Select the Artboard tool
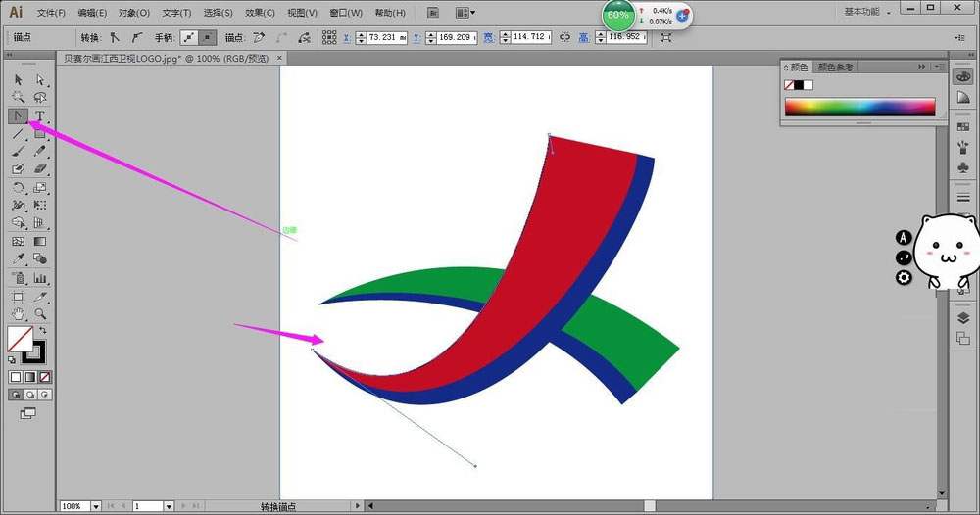 pos(18,297)
